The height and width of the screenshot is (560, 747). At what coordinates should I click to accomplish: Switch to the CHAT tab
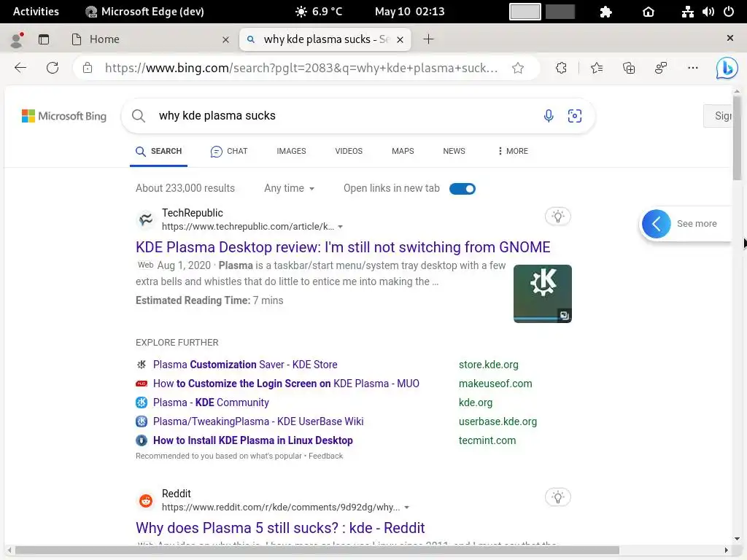click(229, 151)
